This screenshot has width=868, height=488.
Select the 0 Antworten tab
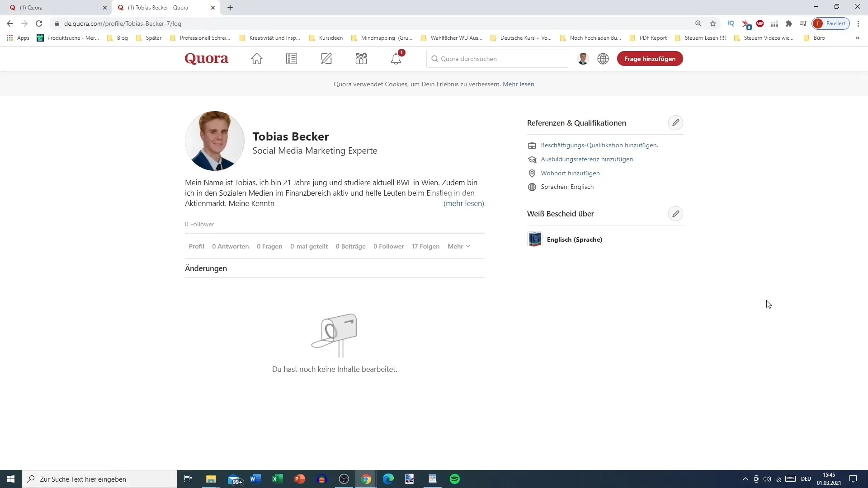[x=231, y=246]
